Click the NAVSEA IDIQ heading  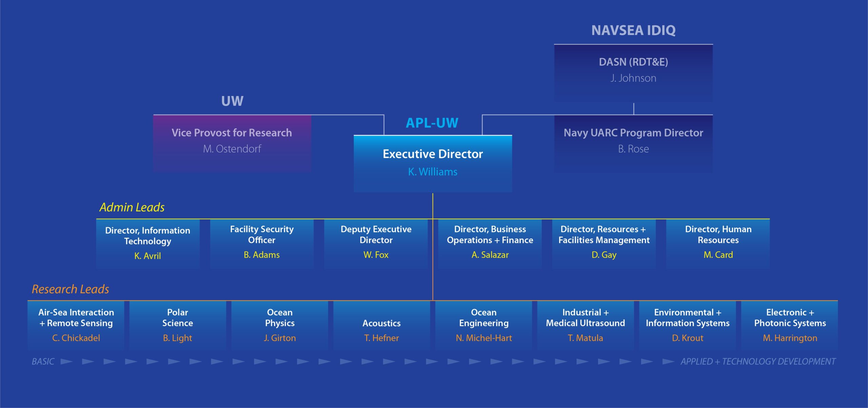click(633, 30)
